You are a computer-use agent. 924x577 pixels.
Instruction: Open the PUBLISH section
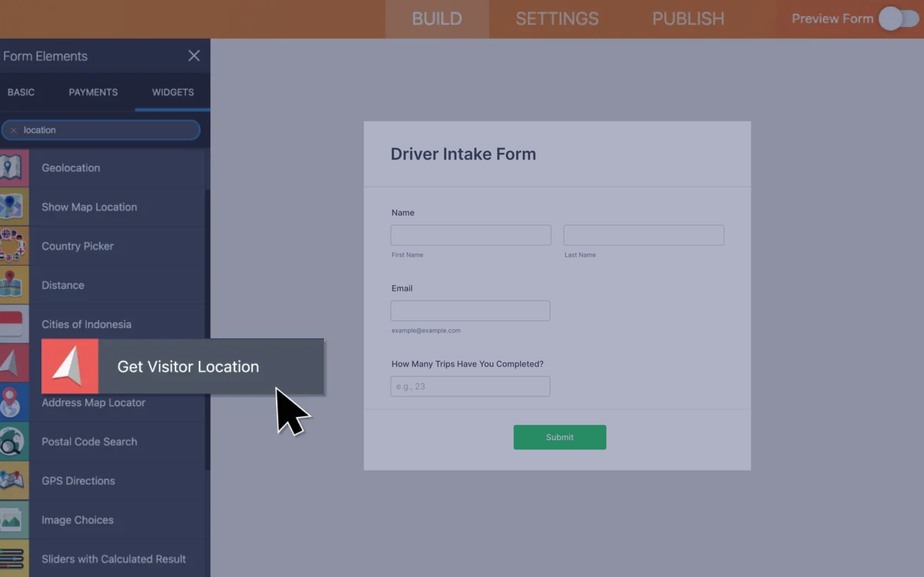[688, 19]
